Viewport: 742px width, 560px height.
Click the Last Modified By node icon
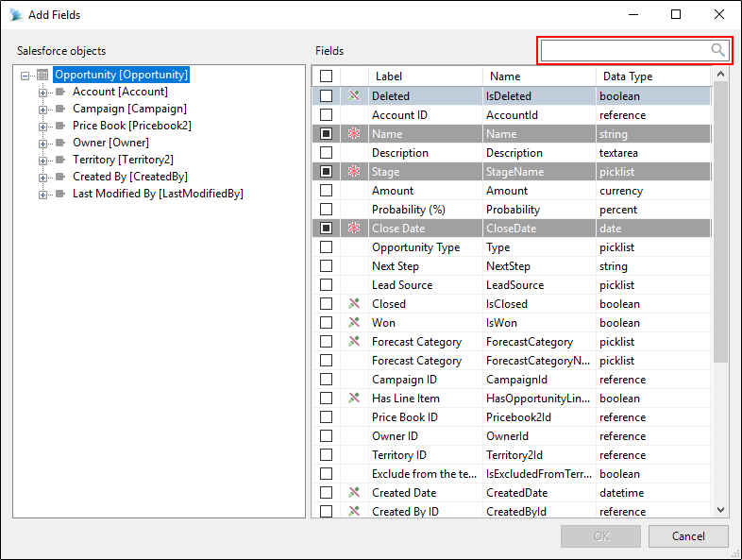60,194
